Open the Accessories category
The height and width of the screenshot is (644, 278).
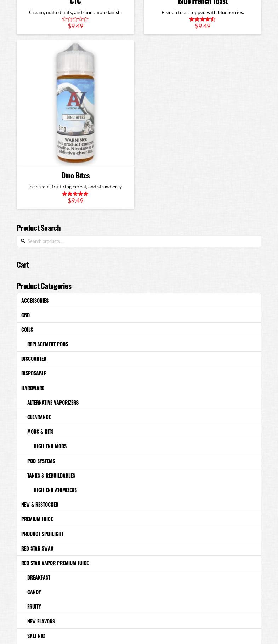35,300
